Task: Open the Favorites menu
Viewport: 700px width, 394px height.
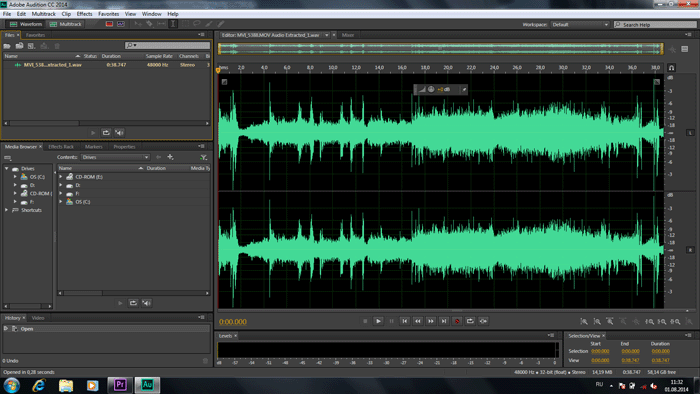Action: (x=108, y=14)
